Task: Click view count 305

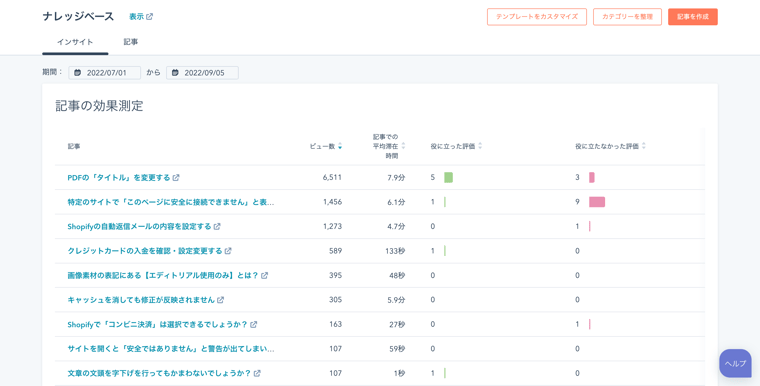Action: pos(335,300)
